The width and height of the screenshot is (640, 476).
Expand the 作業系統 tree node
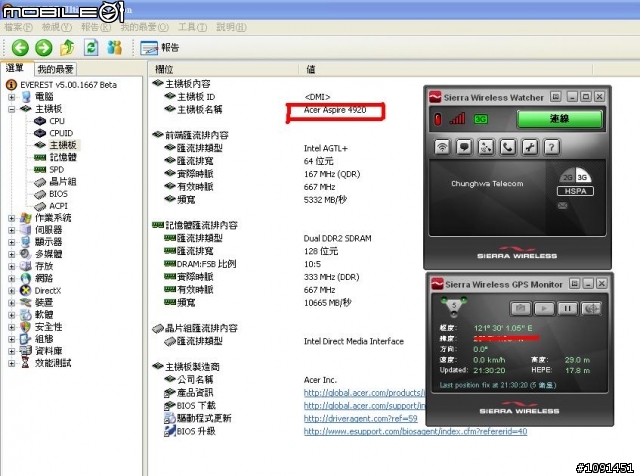(x=12, y=218)
